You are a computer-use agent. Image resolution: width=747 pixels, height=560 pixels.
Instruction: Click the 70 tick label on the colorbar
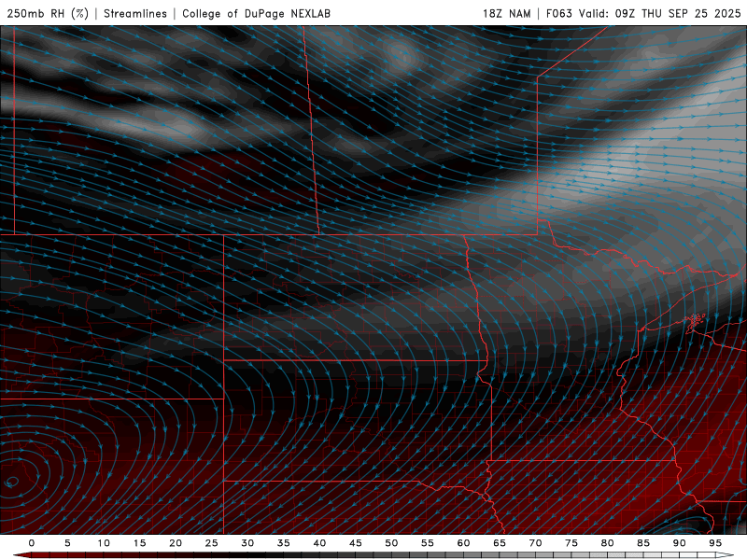(x=535, y=543)
